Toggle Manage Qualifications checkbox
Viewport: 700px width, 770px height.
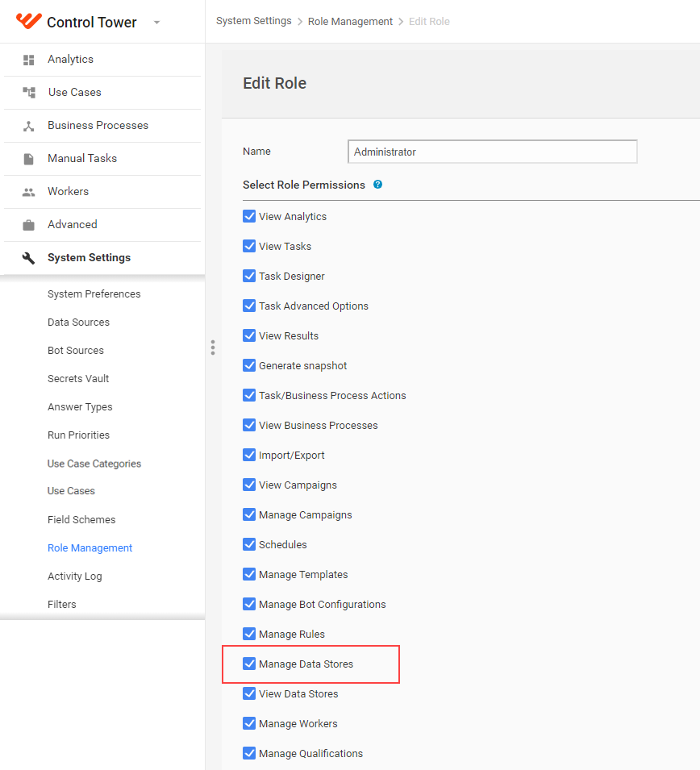[249, 753]
